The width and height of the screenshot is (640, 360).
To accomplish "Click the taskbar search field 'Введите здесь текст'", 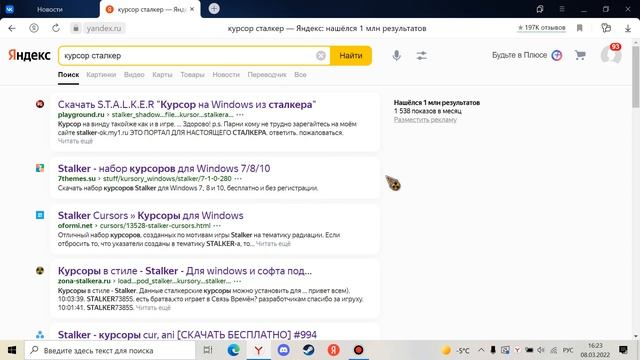I will [110, 350].
